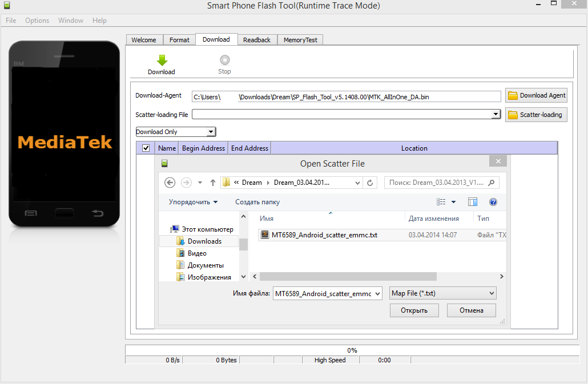Expand the Имя файла dropdown arrow
588x384 pixels.
(377, 293)
